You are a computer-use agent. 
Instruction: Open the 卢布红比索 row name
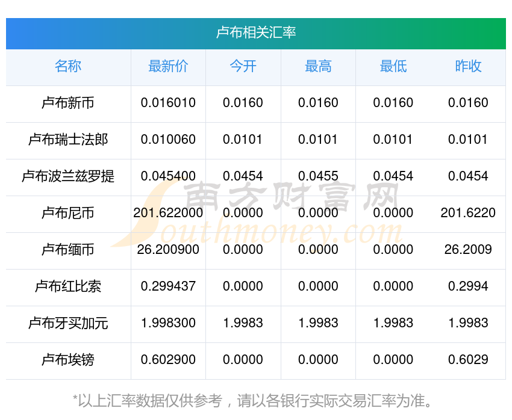(x=68, y=286)
